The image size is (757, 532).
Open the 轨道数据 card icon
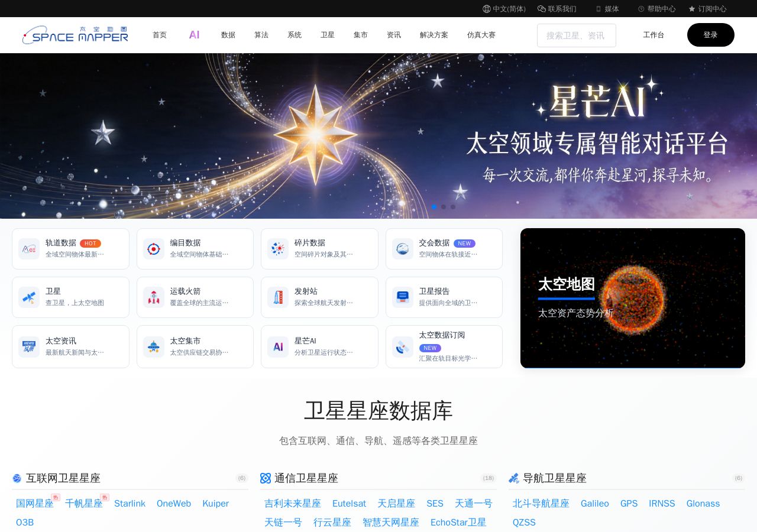pos(29,249)
